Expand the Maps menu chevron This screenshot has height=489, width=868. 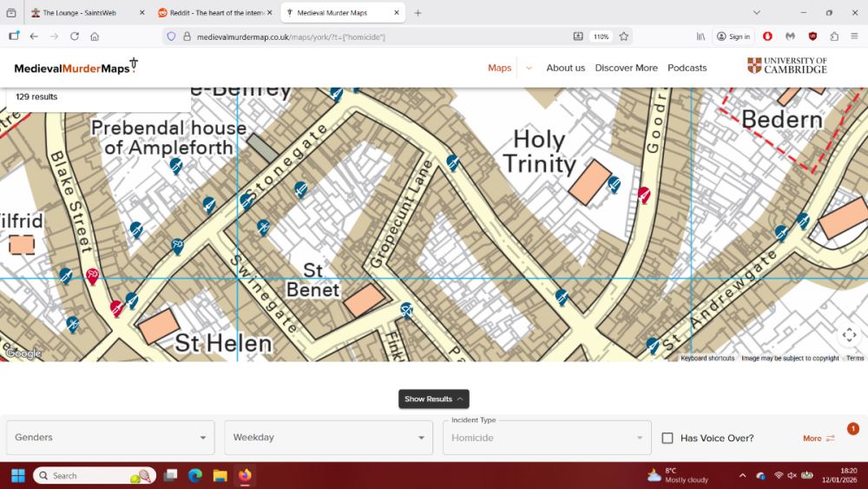529,68
